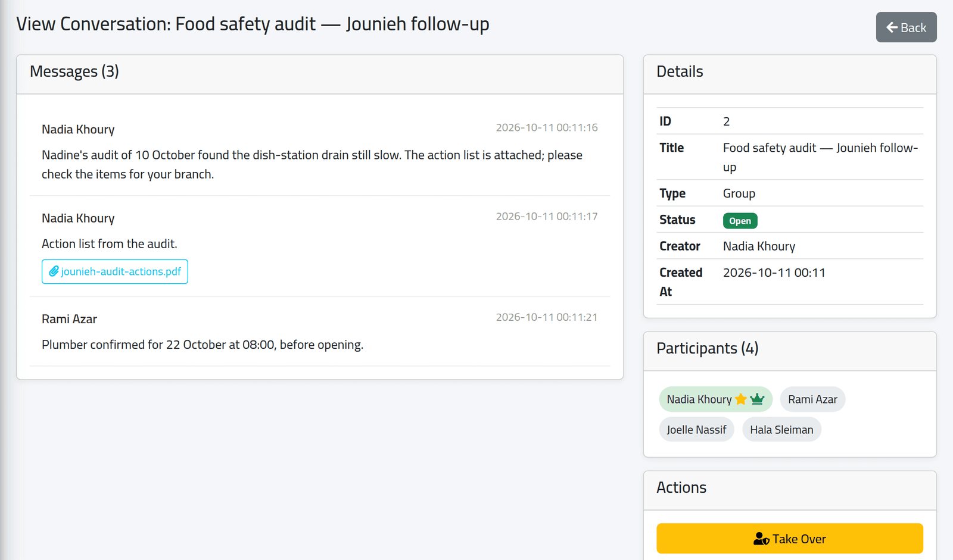Image resolution: width=953 pixels, height=560 pixels.
Task: Go back using the Back button
Action: click(906, 27)
